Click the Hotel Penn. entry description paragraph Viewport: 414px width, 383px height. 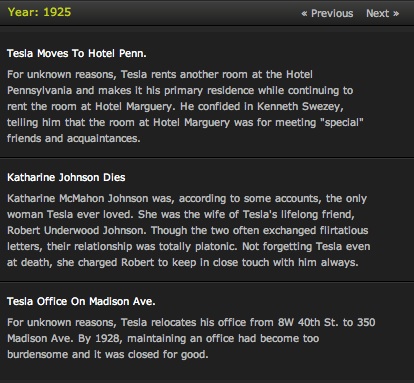(186, 106)
